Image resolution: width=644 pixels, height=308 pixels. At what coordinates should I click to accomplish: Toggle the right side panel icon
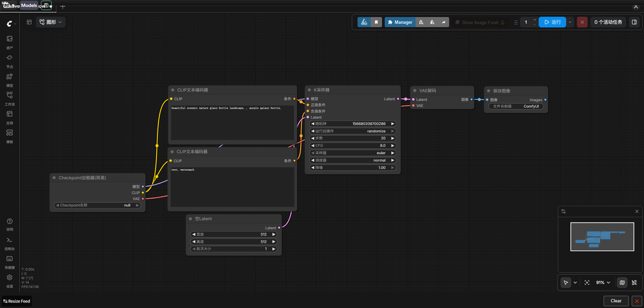click(x=635, y=22)
